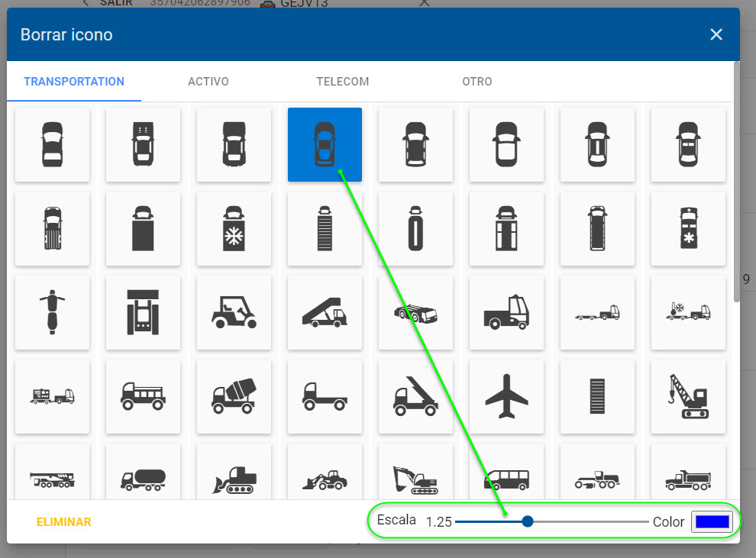Open the blue Color swatch picker
The height and width of the screenshot is (558, 756).
coord(711,521)
